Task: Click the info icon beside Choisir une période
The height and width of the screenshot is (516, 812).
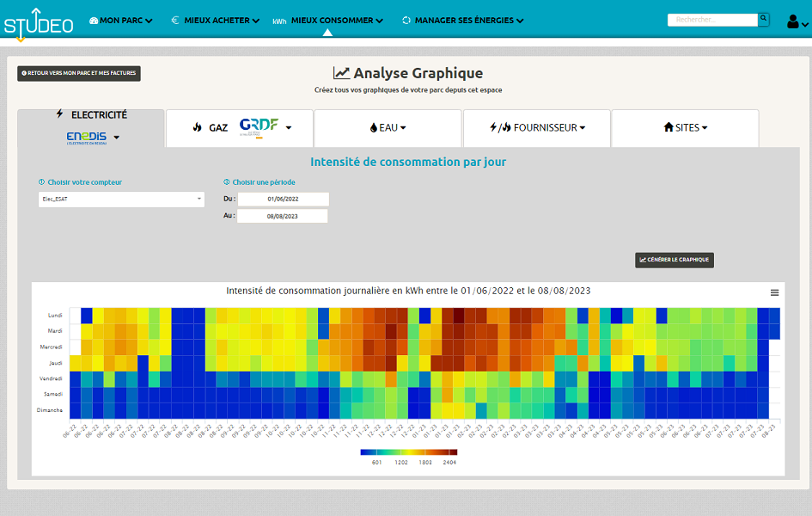Action: coord(226,181)
